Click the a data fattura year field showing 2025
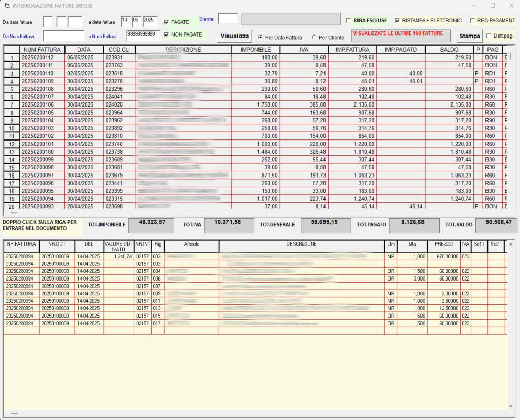The image size is (520, 420). point(150,22)
